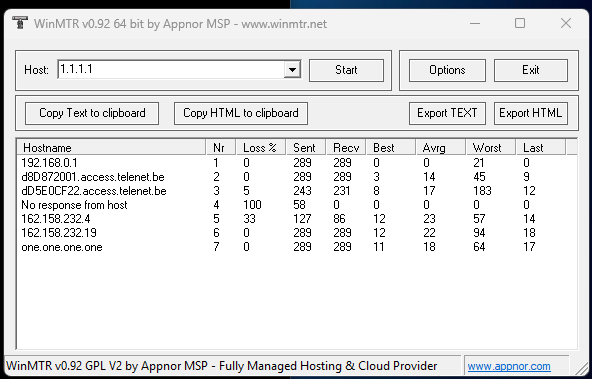This screenshot has height=379, width=592.
Task: Click the Avrg column header
Action: click(x=441, y=148)
